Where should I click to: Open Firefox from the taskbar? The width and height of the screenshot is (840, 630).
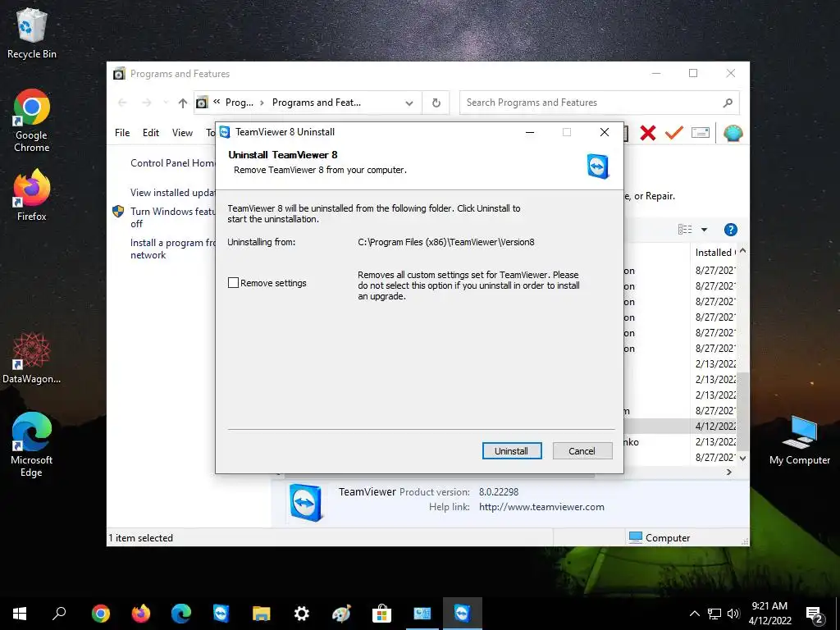point(140,614)
